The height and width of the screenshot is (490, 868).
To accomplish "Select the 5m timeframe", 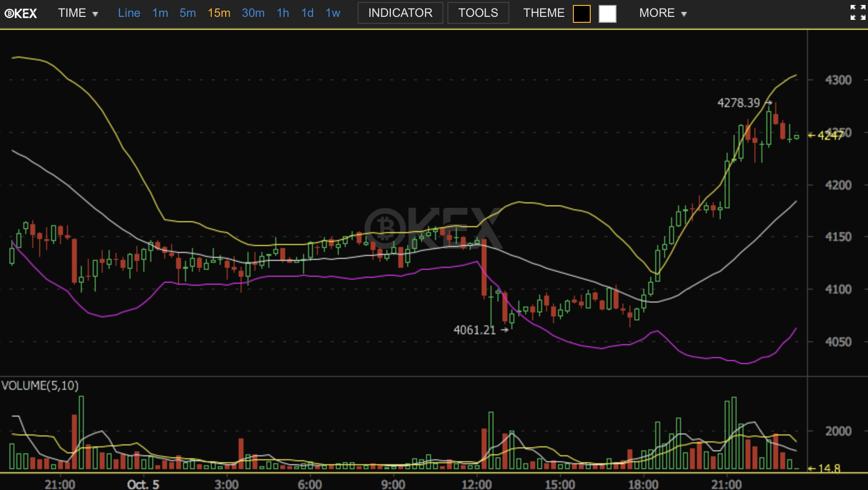I will point(187,13).
